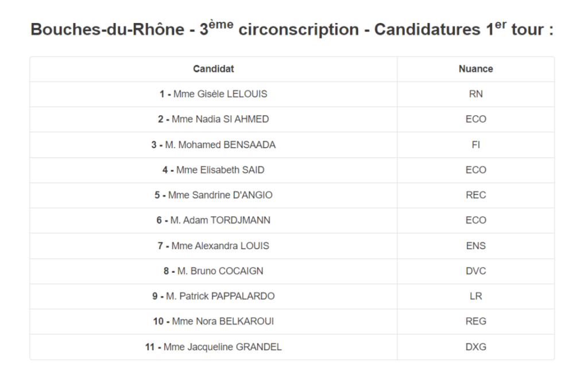
Task: Select candidate Mme Nadia SI AHMED
Action: point(214,119)
